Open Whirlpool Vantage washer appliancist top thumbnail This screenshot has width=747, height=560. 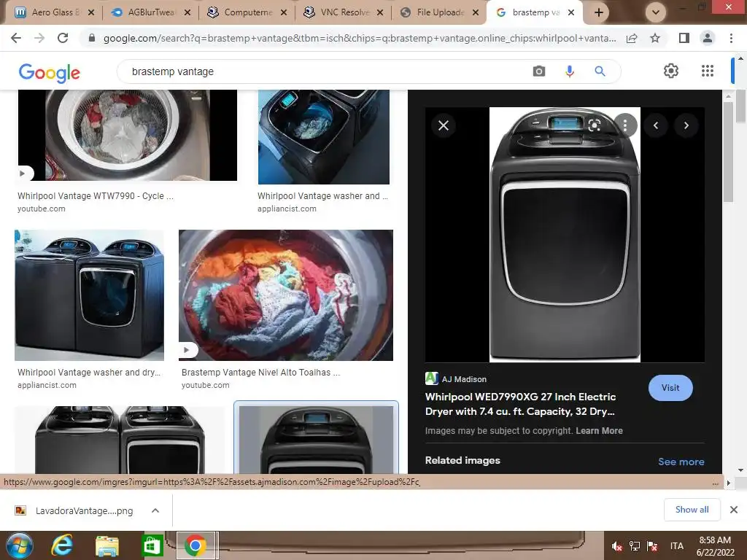click(x=323, y=136)
